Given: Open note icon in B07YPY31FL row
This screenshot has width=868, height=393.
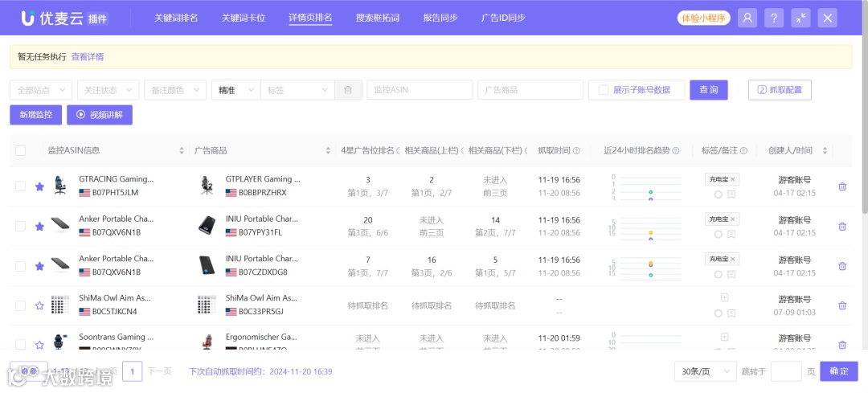Looking at the screenshot, I should point(731,234).
